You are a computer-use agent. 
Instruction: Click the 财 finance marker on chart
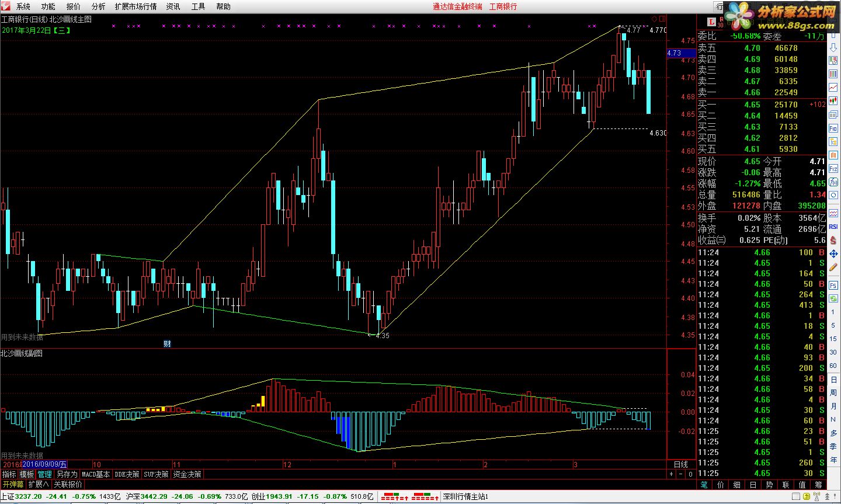click(x=168, y=344)
